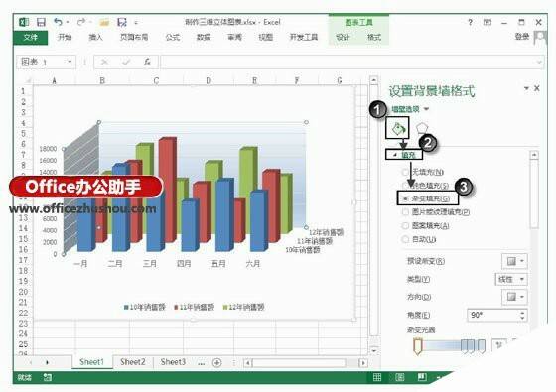Click horizontal scrollbar right arrow
556x392 pixels.
[x=362, y=363]
